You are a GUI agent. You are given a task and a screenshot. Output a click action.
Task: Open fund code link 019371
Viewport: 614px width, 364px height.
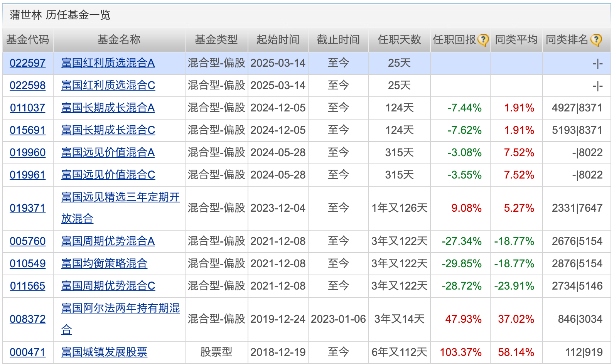pyautogui.click(x=27, y=208)
